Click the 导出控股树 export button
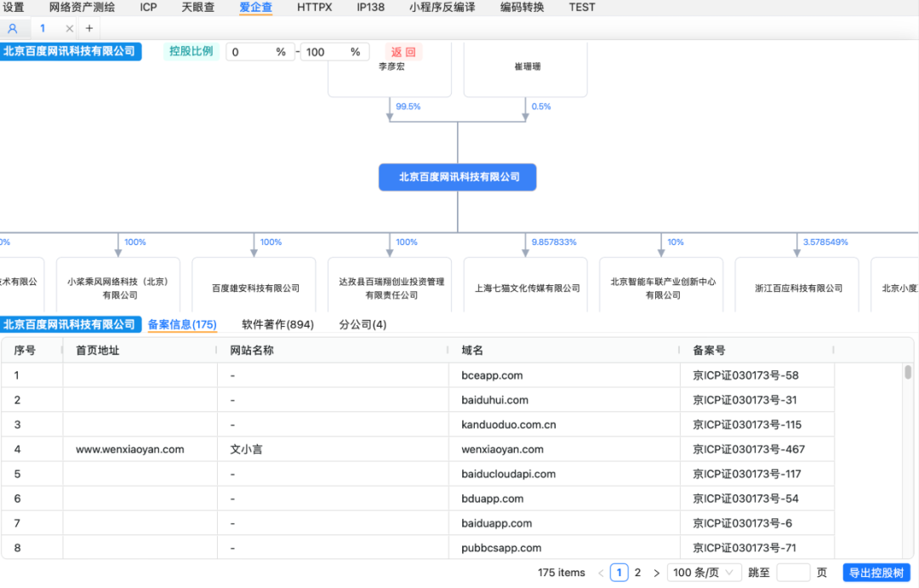 [x=876, y=573]
